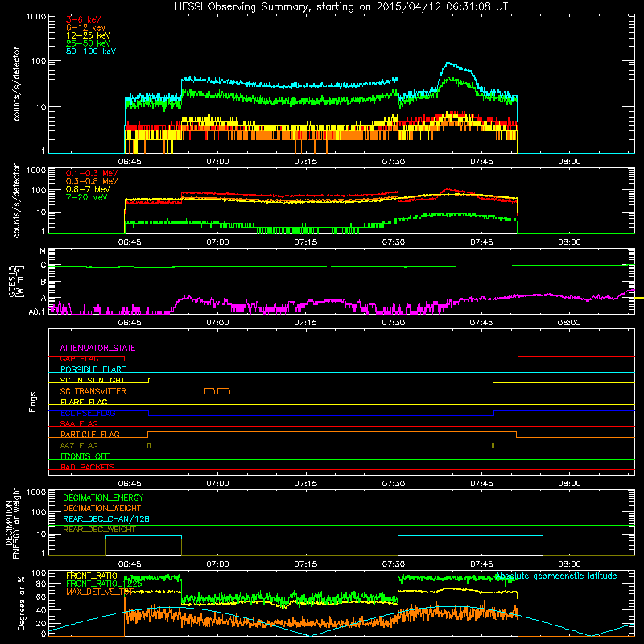Click the 0.8-7 MeV legend label
Image resolution: width=644 pixels, height=644 pixels.
point(89,189)
